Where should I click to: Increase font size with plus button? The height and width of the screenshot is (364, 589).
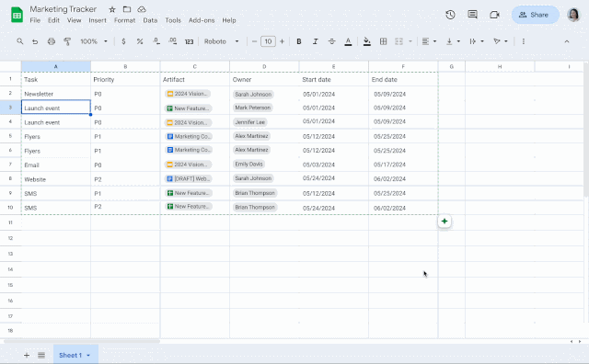(x=283, y=41)
